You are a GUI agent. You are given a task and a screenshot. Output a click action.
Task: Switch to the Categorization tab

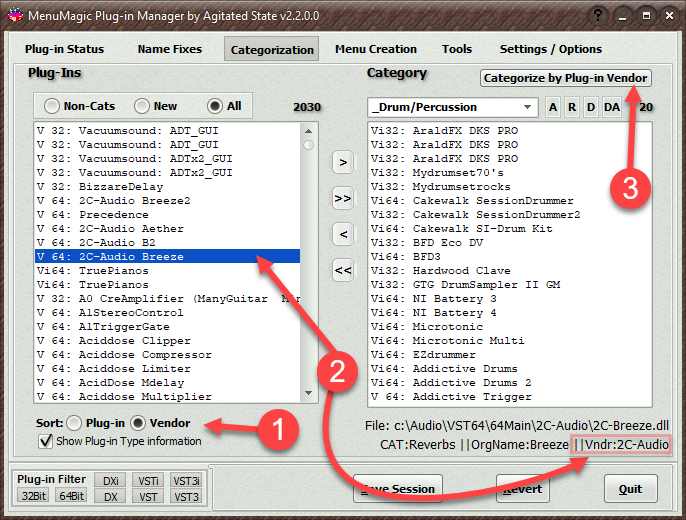(x=272, y=49)
